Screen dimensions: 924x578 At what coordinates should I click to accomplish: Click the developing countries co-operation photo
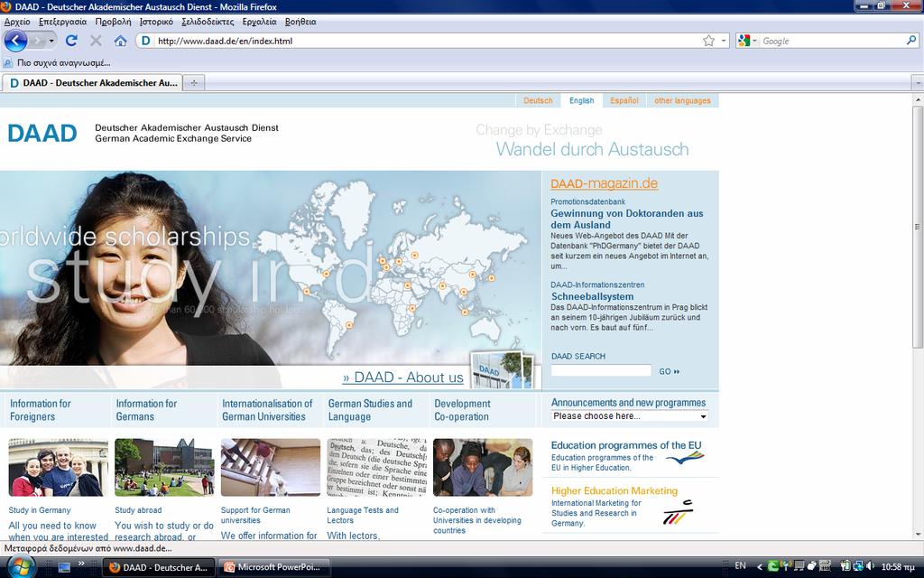(483, 468)
